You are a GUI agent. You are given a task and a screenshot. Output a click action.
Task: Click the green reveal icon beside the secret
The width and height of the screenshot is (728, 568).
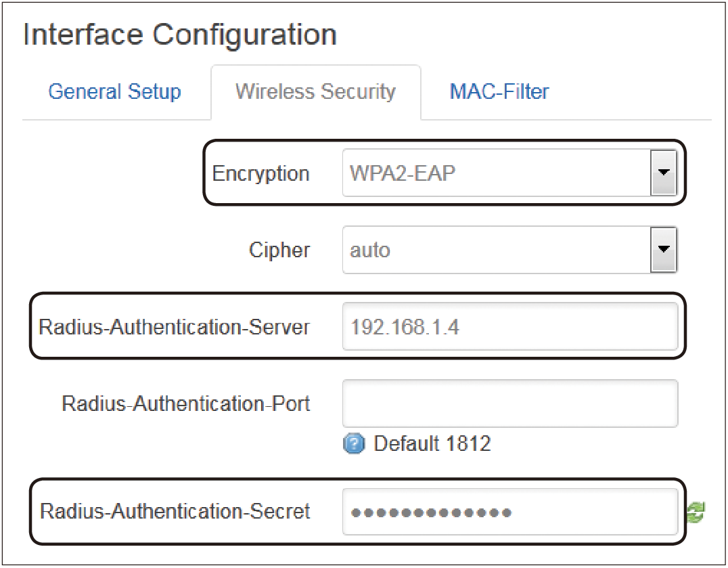click(696, 512)
